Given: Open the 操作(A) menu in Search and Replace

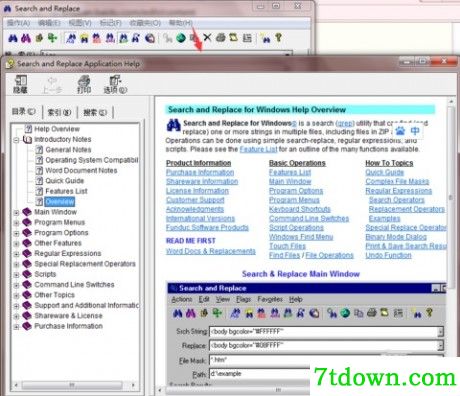Looking at the screenshot, I should click(x=19, y=23).
